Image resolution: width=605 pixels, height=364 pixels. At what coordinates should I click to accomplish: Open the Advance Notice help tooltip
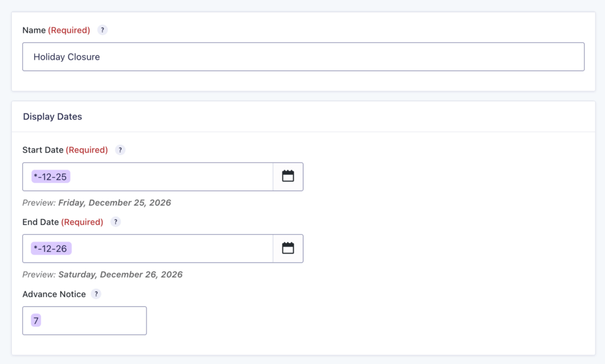click(96, 294)
